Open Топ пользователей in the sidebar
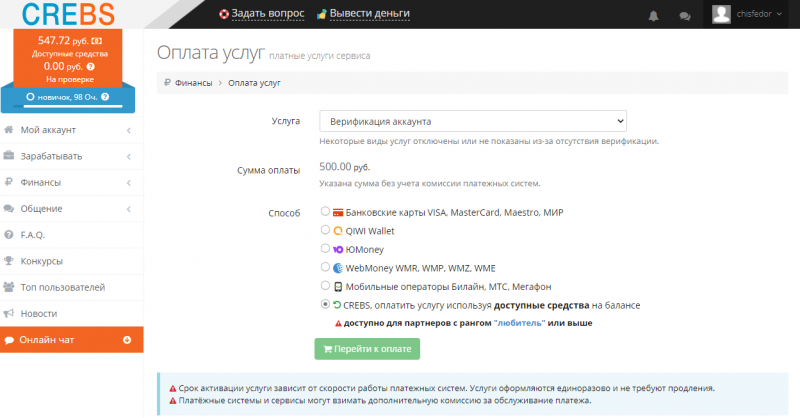 tap(71, 287)
